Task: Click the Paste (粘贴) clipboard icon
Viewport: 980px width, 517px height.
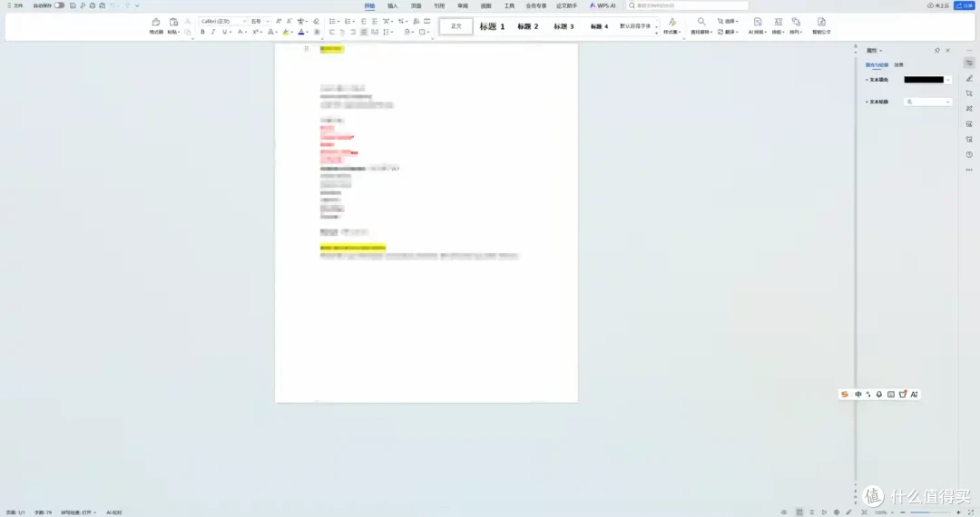Action: coord(173,22)
